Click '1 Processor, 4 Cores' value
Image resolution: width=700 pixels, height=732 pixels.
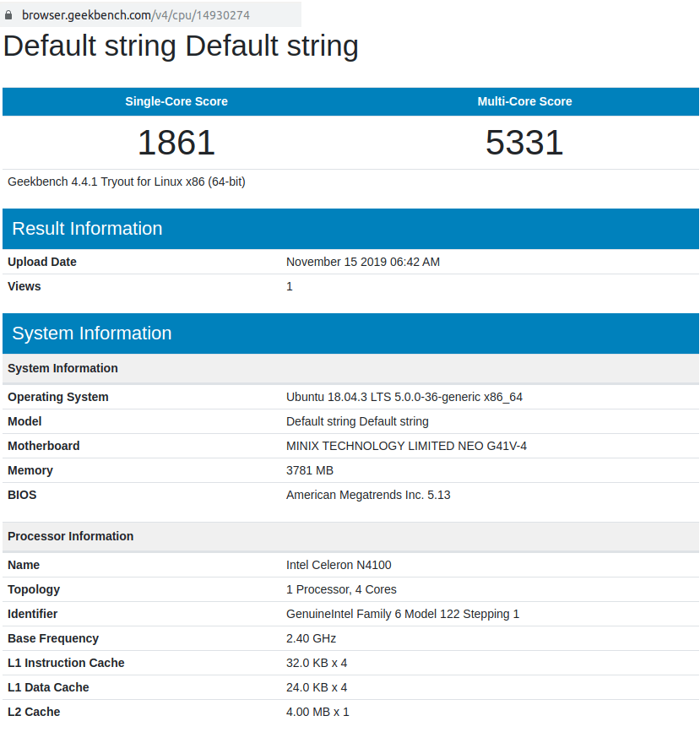[341, 589]
